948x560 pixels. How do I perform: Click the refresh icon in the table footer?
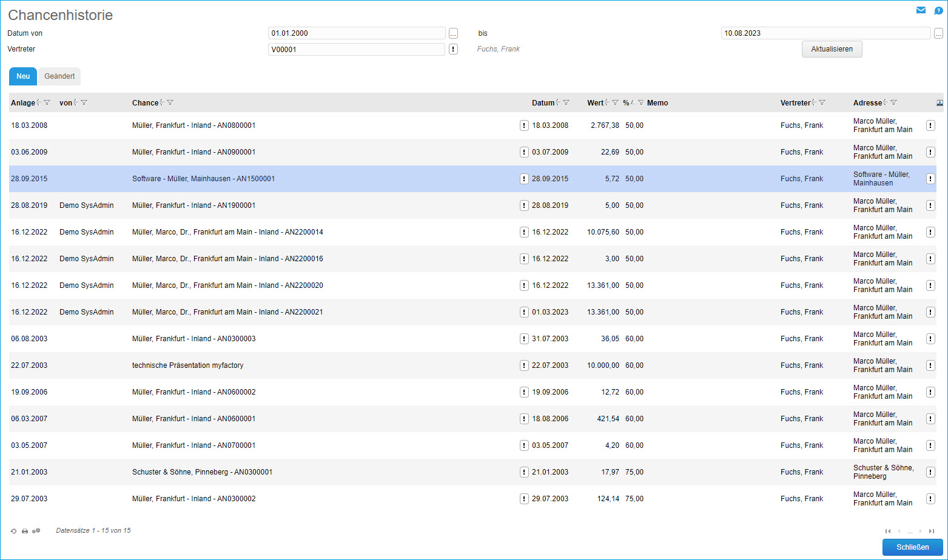[x=14, y=531]
